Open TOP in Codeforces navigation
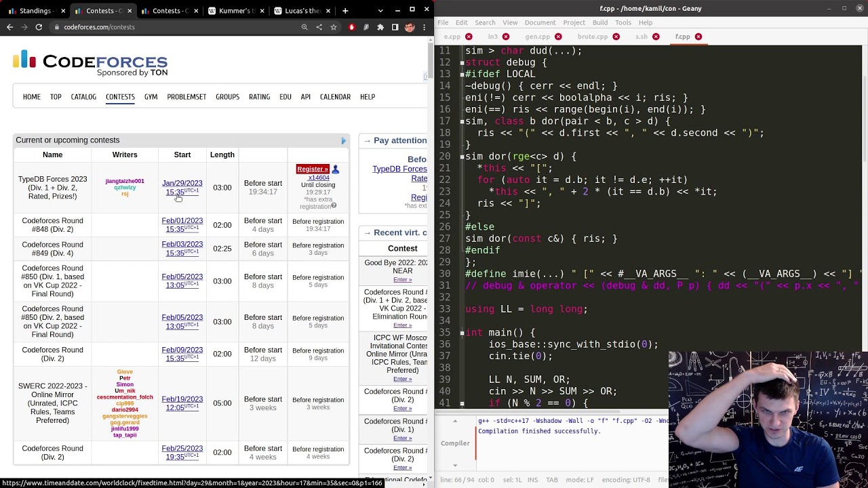Screen dimensions: 868x488 [56, 97]
